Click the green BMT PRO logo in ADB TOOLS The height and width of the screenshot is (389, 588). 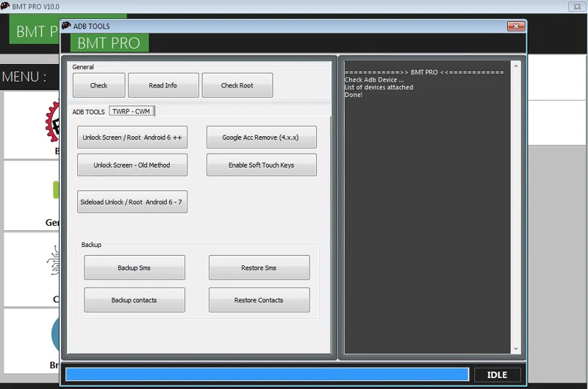[109, 43]
